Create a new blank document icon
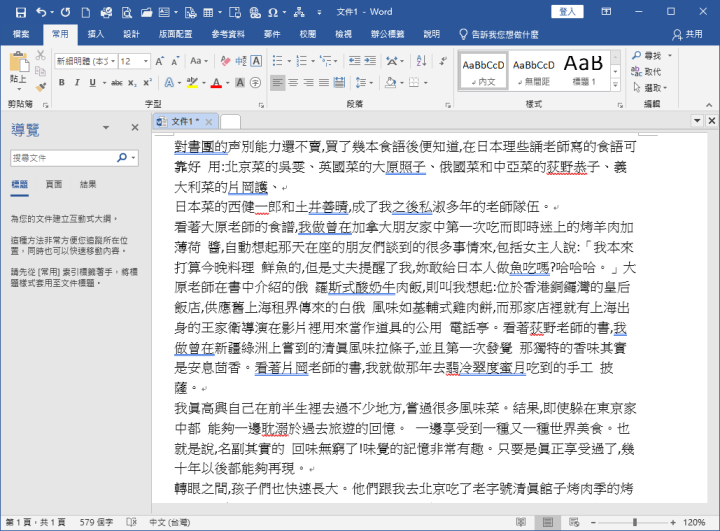The height and width of the screenshot is (531, 720). click(86, 12)
